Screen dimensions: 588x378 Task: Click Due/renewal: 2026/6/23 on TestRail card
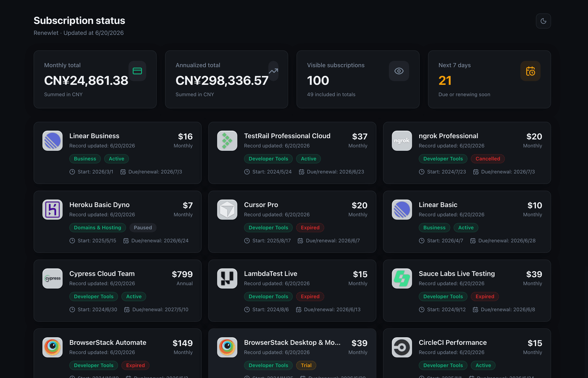click(x=336, y=172)
